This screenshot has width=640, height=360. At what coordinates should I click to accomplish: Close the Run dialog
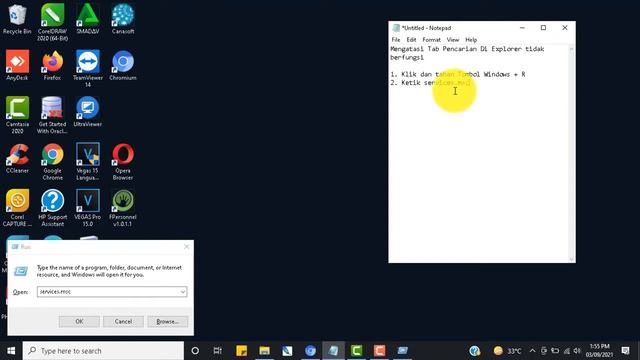pyautogui.click(x=187, y=247)
